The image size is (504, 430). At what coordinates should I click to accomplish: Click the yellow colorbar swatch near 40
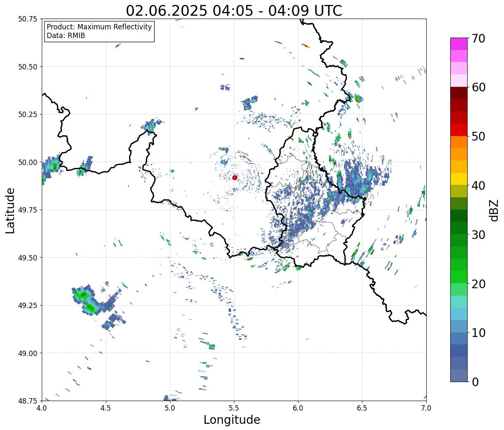[x=459, y=179]
